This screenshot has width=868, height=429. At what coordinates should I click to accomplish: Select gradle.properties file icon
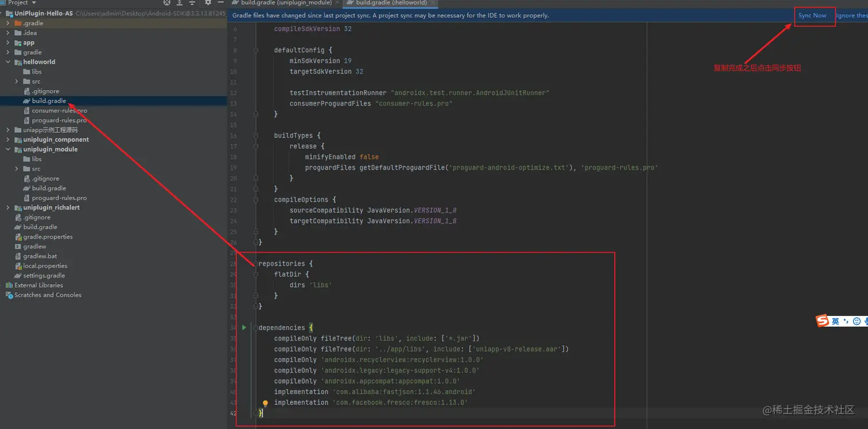click(x=18, y=237)
